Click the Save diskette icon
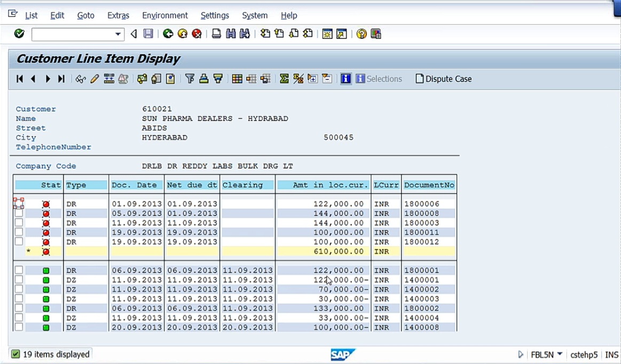621x364 pixels. click(x=148, y=34)
